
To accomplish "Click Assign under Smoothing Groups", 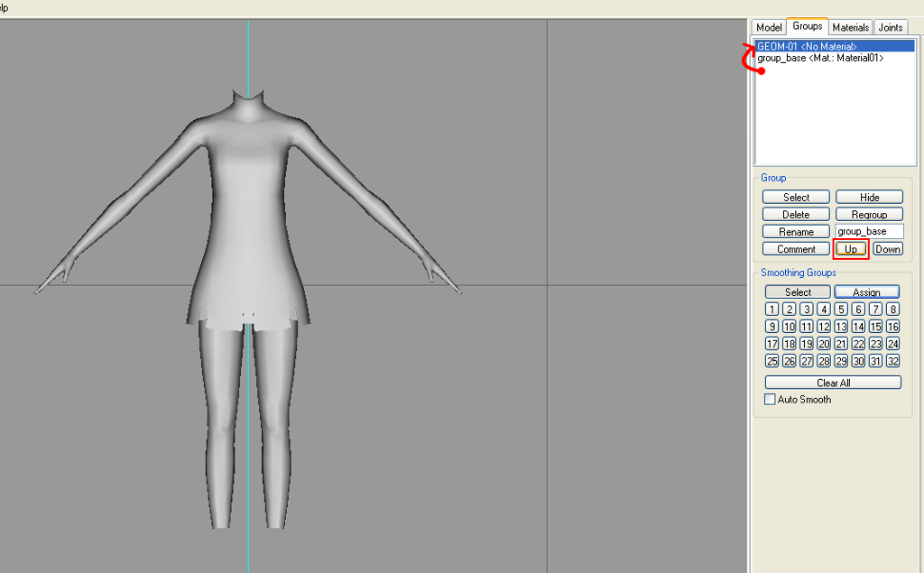I will (x=867, y=291).
